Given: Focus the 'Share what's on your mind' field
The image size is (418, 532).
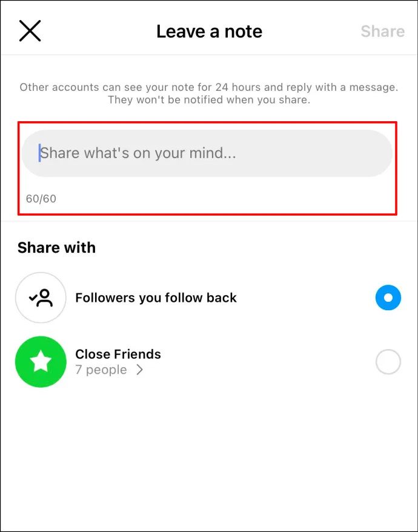Looking at the screenshot, I should pos(207,153).
